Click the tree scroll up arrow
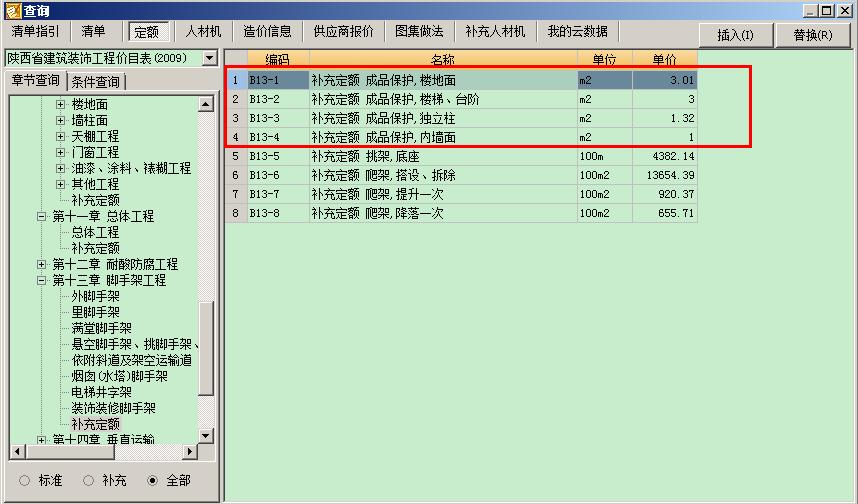Viewport: 858px width, 504px height. coord(206,103)
